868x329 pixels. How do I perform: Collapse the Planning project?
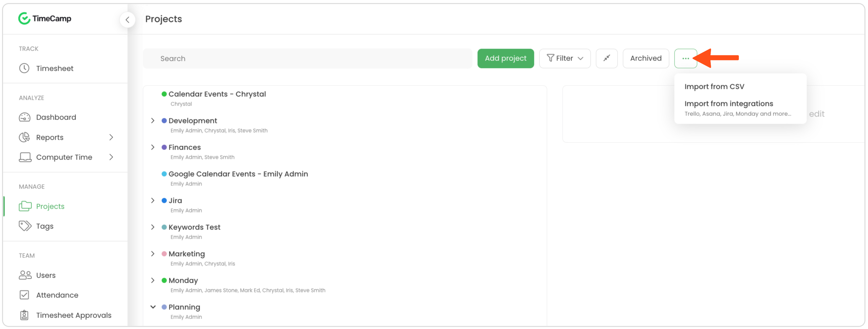pos(153,307)
